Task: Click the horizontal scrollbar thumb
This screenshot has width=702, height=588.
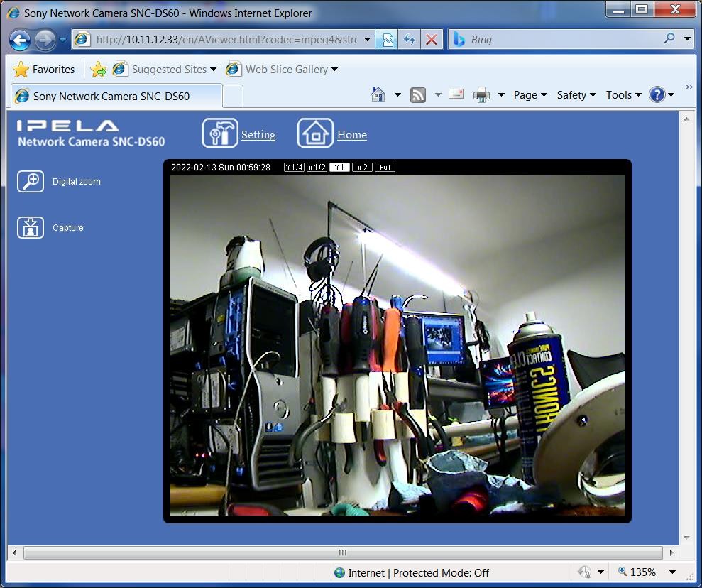Action: point(343,552)
